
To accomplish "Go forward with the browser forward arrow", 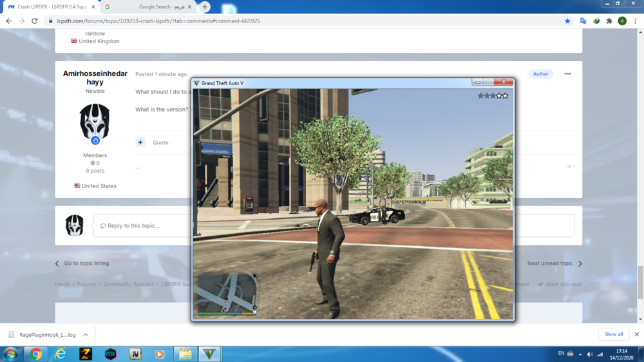I will tap(22, 21).
